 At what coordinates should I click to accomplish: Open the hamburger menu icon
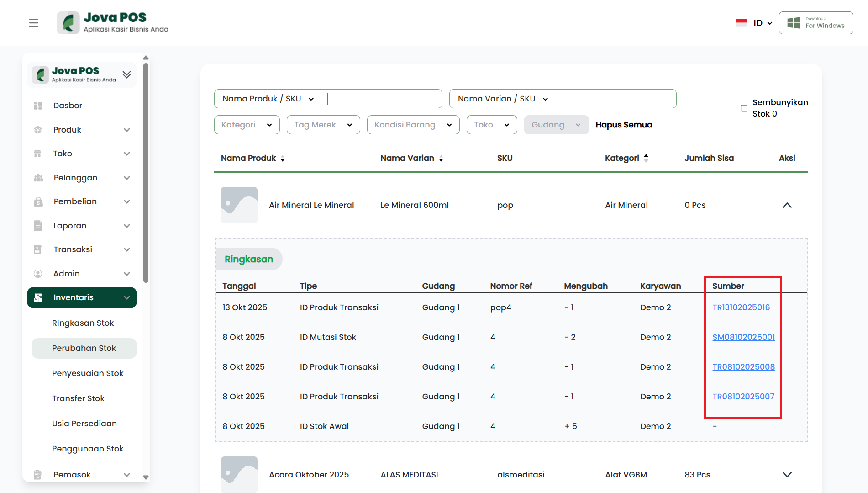tap(34, 23)
